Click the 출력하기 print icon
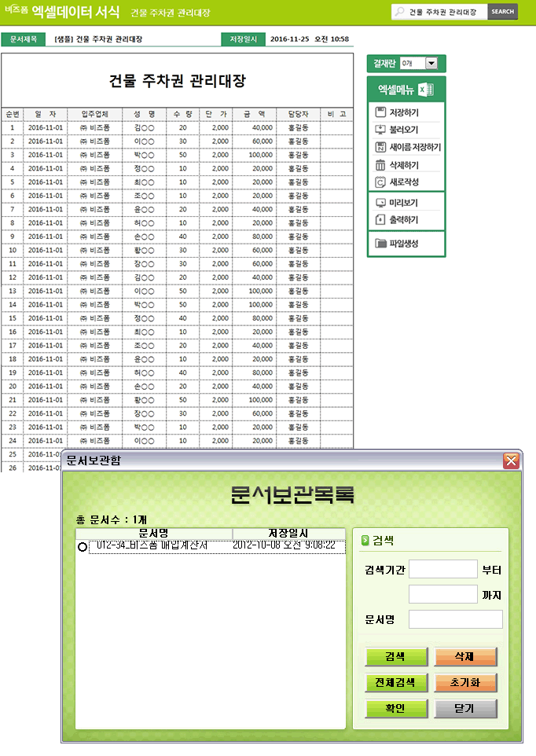Screen dimensions: 536x756 tap(380, 220)
